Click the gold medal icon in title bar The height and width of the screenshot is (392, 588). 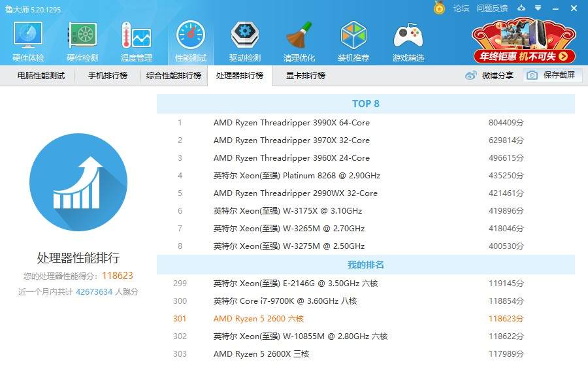(439, 8)
